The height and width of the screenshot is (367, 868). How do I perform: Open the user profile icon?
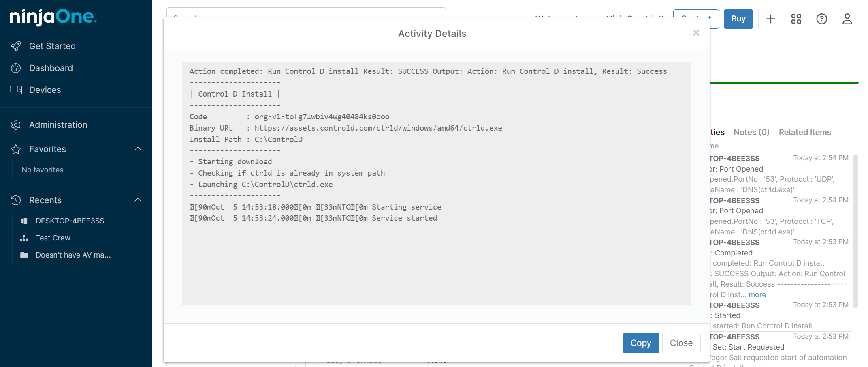point(847,19)
